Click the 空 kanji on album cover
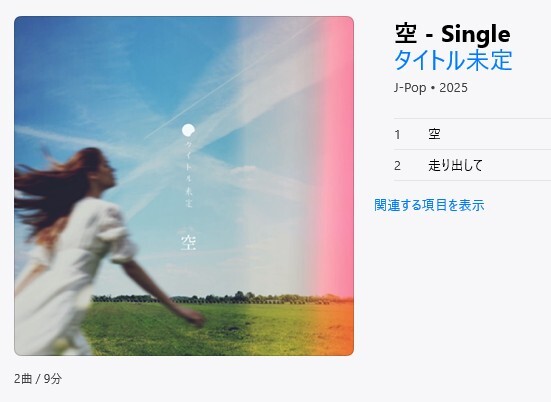Viewport: 551px width, 402px height. (189, 242)
